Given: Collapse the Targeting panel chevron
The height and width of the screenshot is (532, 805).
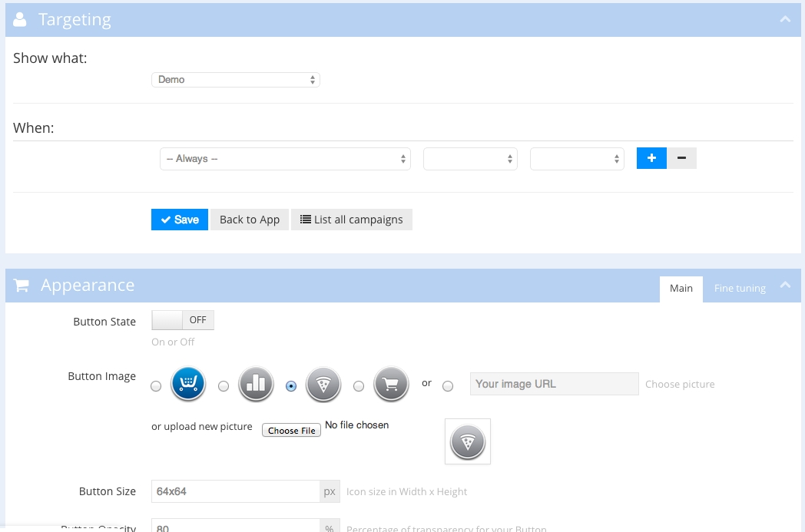Looking at the screenshot, I should point(785,19).
